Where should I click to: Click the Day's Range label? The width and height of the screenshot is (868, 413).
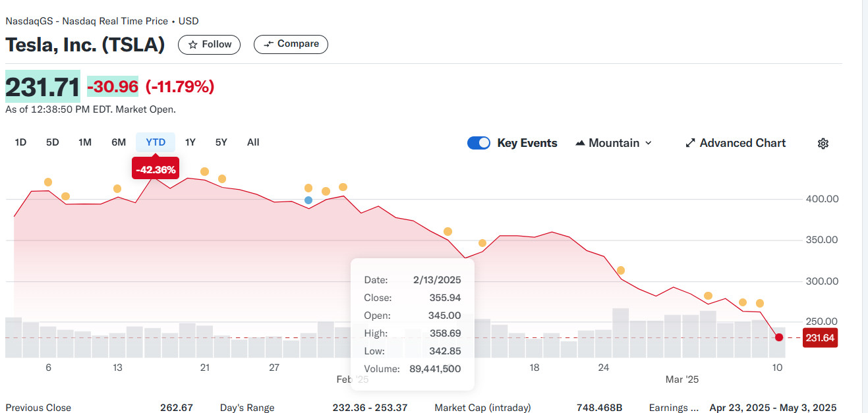[x=247, y=408]
